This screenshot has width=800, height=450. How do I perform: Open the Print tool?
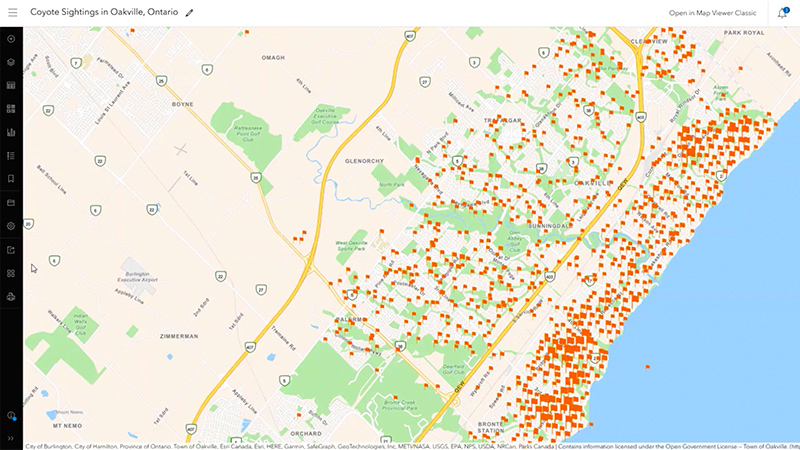point(11,296)
